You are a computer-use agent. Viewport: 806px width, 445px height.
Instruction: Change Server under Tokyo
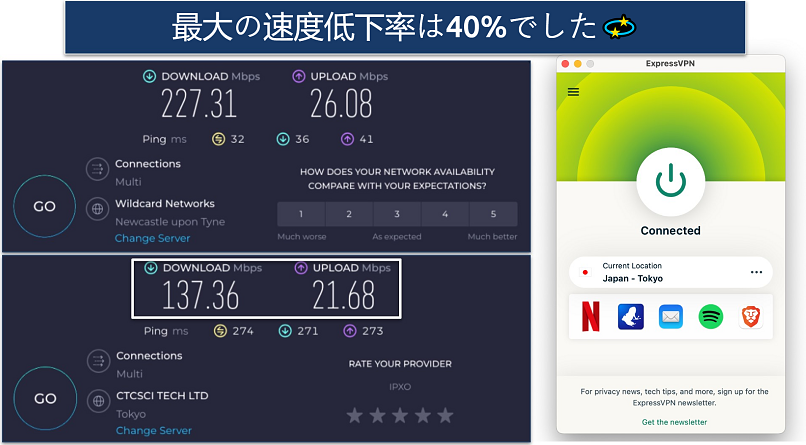coord(152,430)
